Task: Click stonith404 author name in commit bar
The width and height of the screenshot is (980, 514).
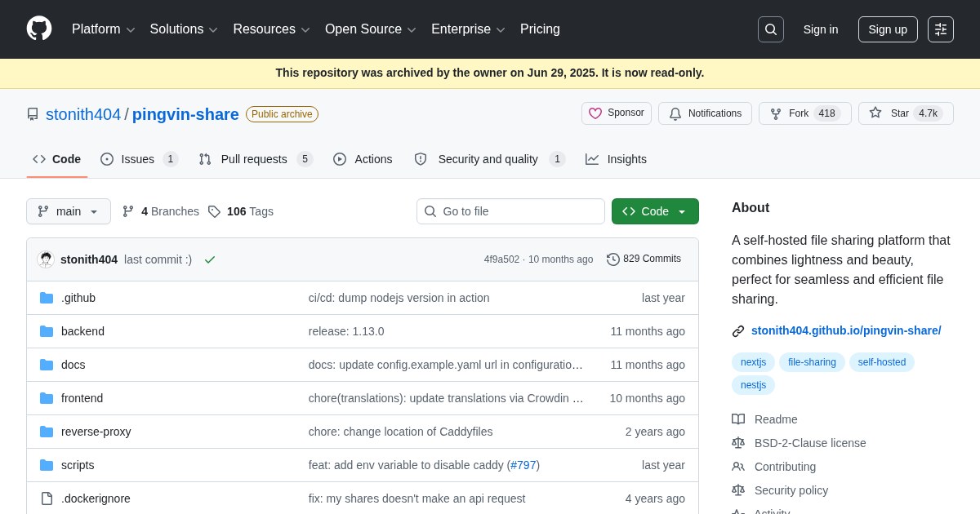Action: [89, 259]
